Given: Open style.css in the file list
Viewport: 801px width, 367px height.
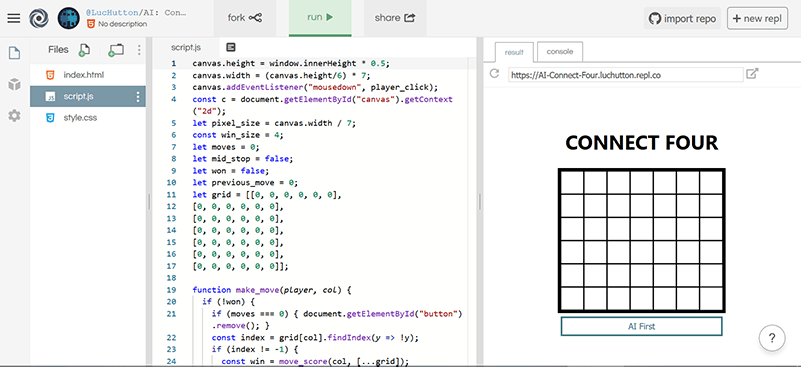Looking at the screenshot, I should coord(88,118).
